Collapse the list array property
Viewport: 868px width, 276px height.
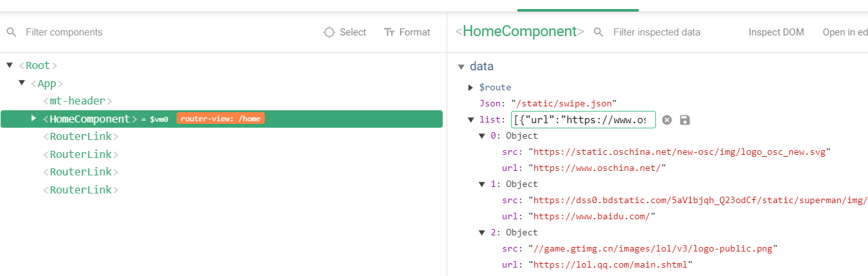(471, 119)
